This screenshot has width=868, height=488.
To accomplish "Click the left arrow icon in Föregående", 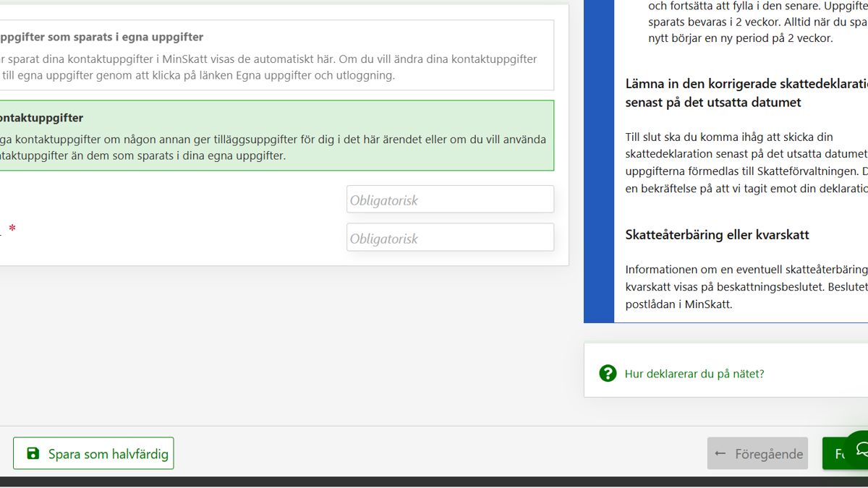I will (x=720, y=453).
